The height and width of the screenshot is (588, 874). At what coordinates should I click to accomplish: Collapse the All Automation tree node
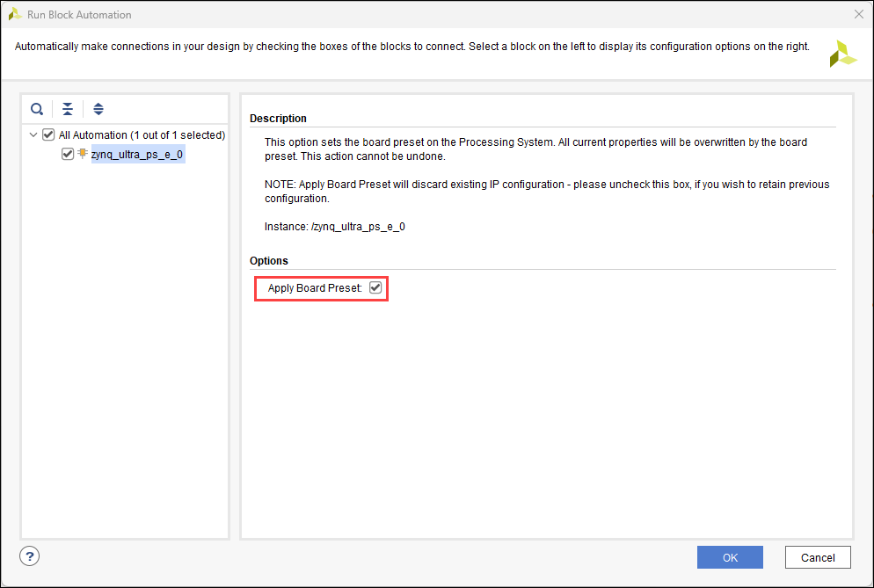[x=33, y=135]
